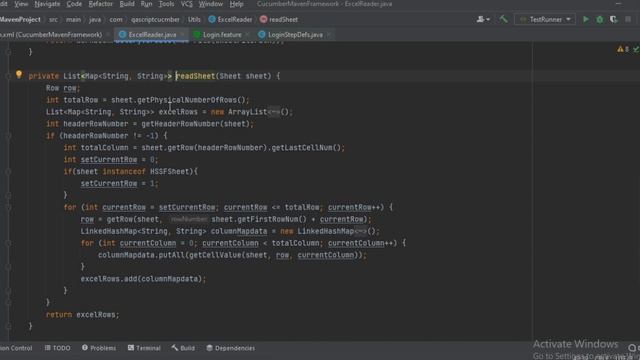
Task: Click the ExcelReader class icon in breadcrumb
Action: pyautogui.click(x=212, y=19)
